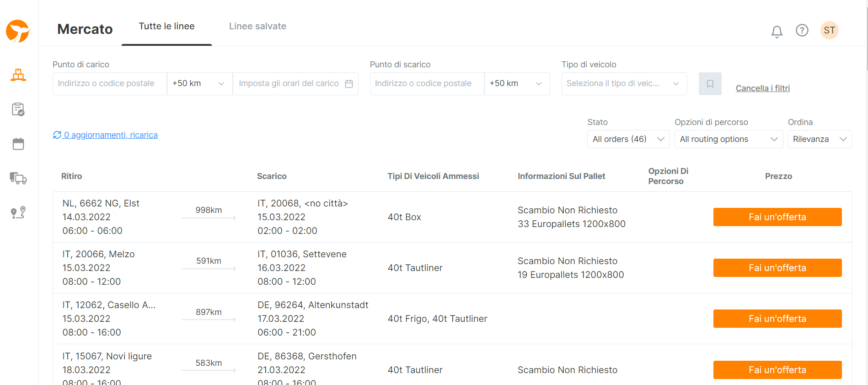The image size is (868, 385).
Task: Click the orange bird logo icon
Action: [18, 31]
